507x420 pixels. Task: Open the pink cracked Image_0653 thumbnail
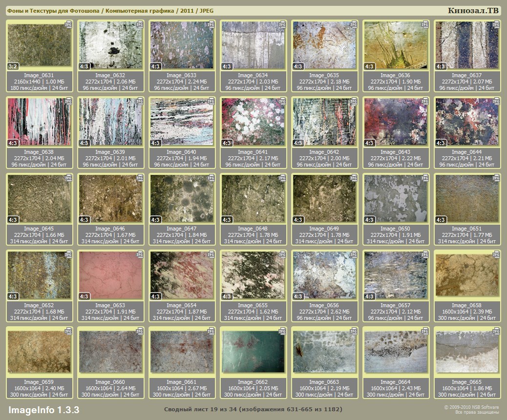click(x=110, y=275)
